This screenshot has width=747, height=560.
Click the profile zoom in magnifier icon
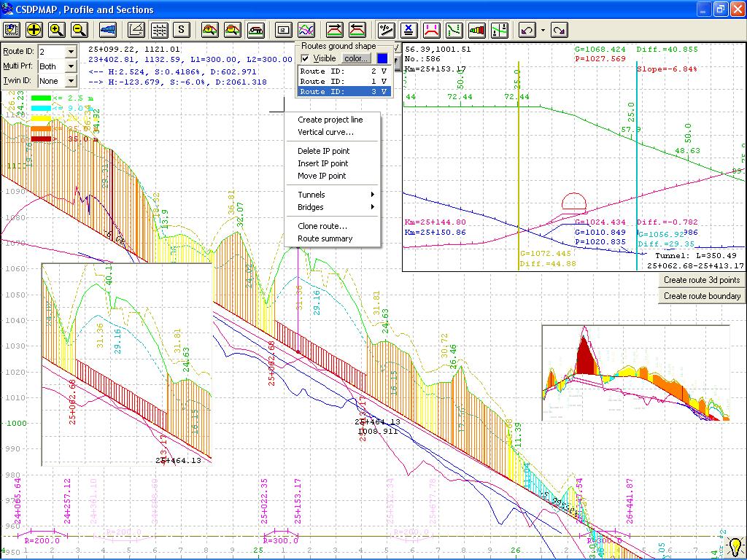209,30
